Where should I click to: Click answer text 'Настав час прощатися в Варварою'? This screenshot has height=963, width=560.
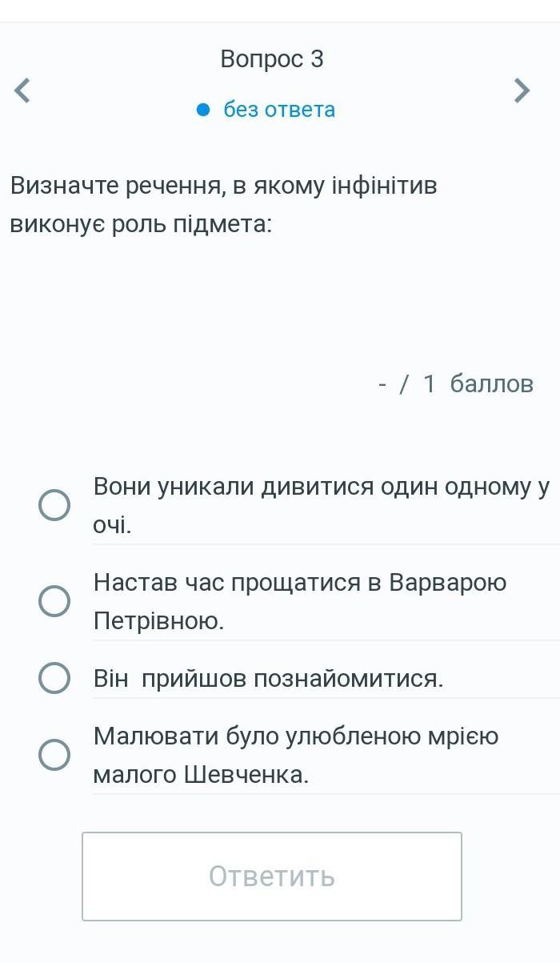pos(300,582)
